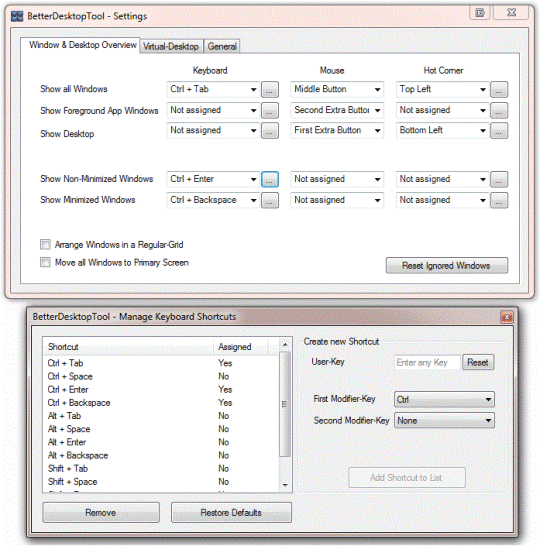Select the Shift + Tab shortcut row

click(x=161, y=469)
